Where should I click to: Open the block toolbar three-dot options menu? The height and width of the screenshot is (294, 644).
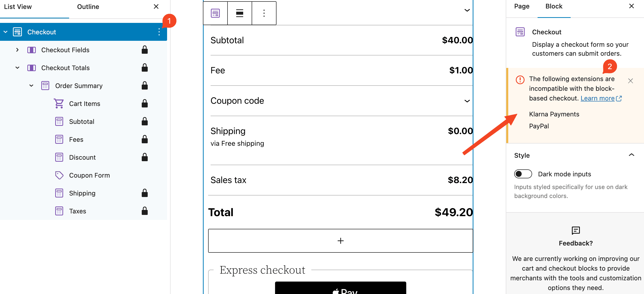(264, 13)
